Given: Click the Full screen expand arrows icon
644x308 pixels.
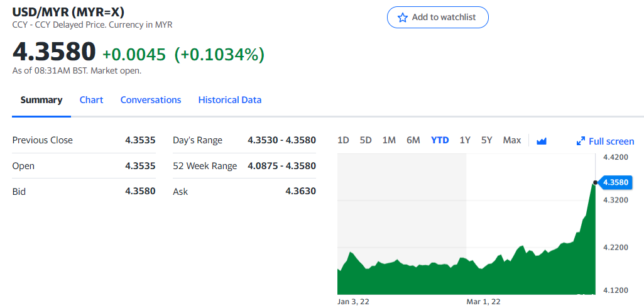Looking at the screenshot, I should [x=581, y=141].
